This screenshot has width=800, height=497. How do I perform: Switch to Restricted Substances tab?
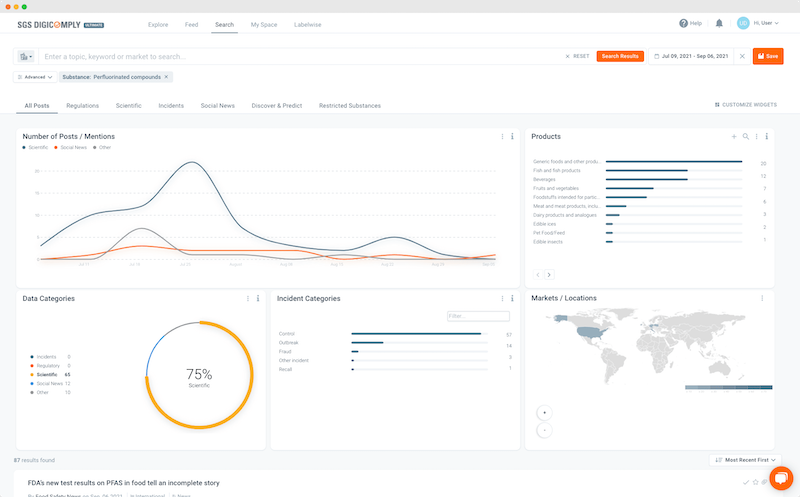coord(350,106)
